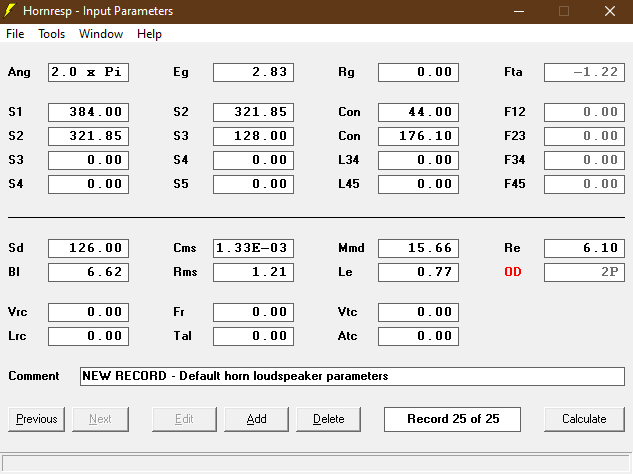
Task: Click the left-column S4 field beside S5
Action: click(88, 184)
